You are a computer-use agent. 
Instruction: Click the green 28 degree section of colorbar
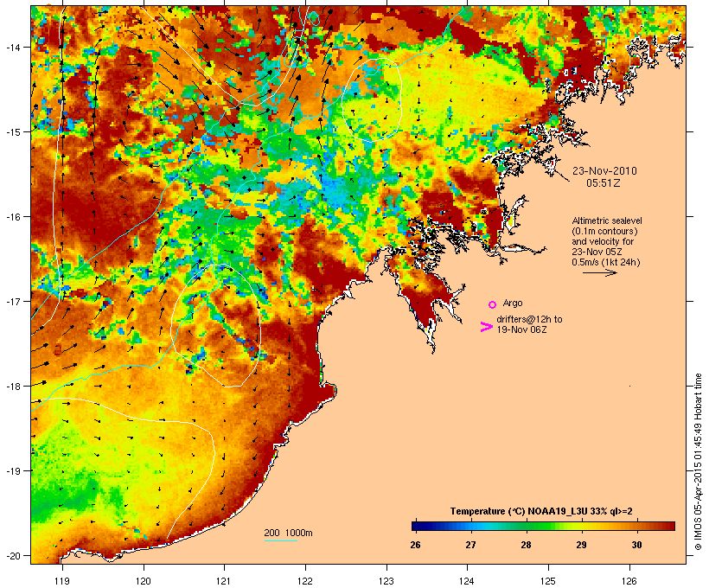point(527,526)
